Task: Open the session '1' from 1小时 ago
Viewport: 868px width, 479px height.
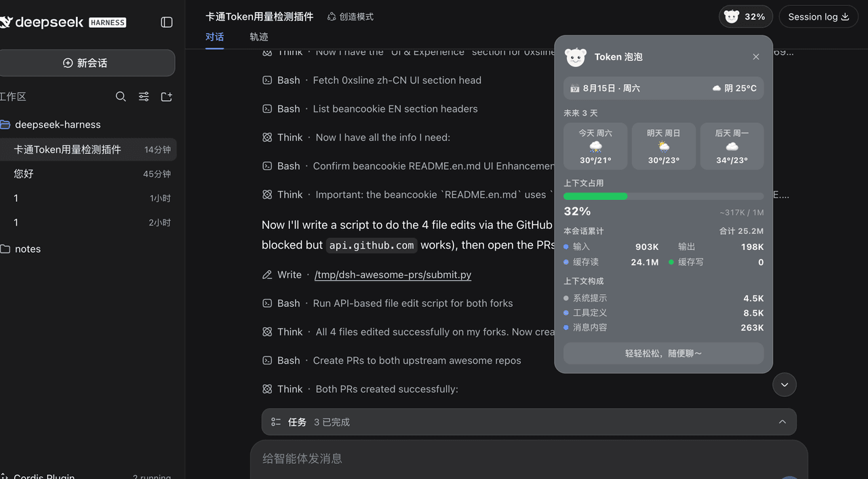Action: 88,199
